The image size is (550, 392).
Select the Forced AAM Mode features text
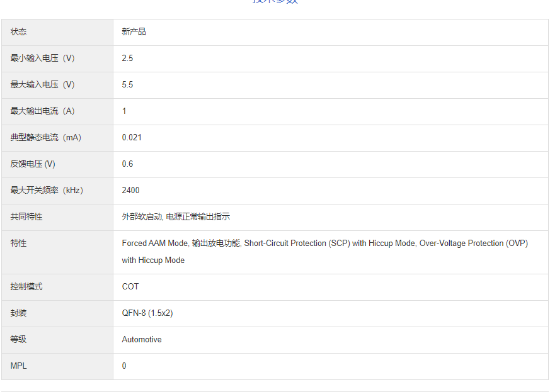pyautogui.click(x=325, y=252)
